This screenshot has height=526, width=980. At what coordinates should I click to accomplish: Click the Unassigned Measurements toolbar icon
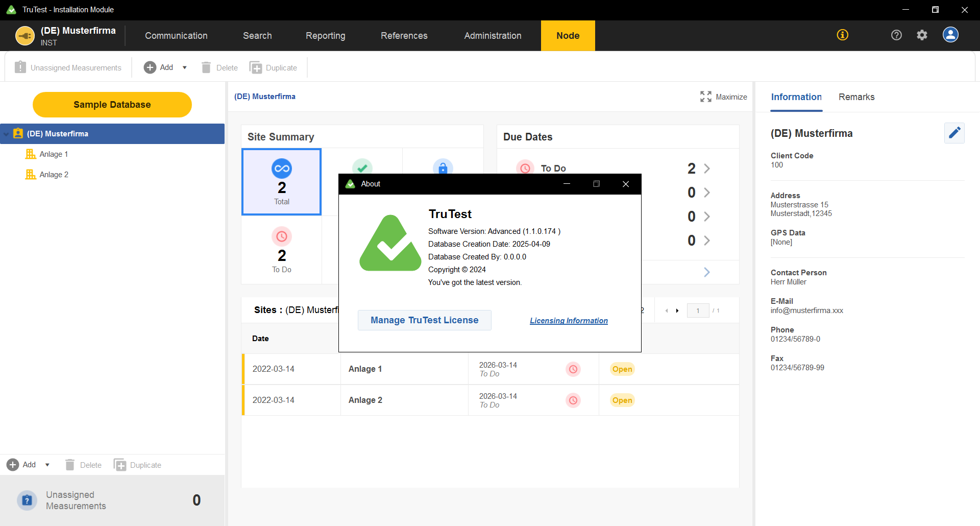(x=20, y=67)
